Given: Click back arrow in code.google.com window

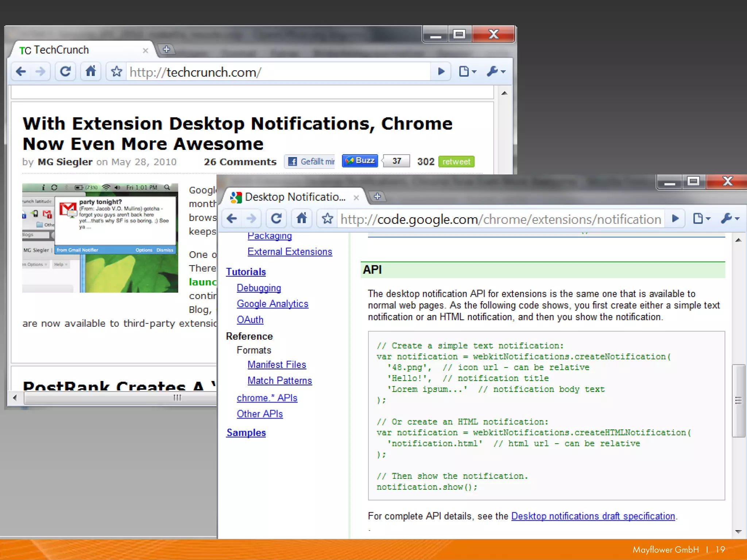Looking at the screenshot, I should point(232,218).
